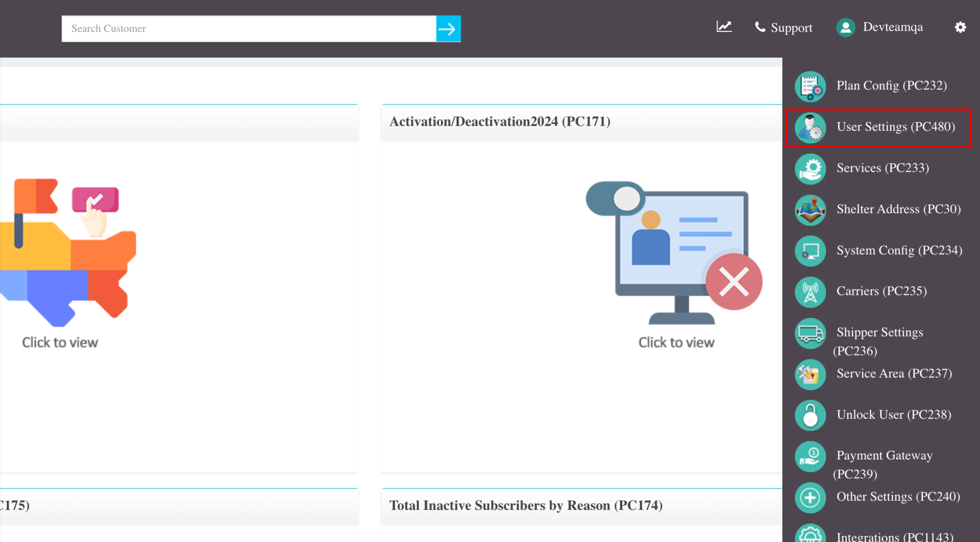The width and height of the screenshot is (980, 542).
Task: Open Integrations (PC1143) entry
Action: [895, 537]
